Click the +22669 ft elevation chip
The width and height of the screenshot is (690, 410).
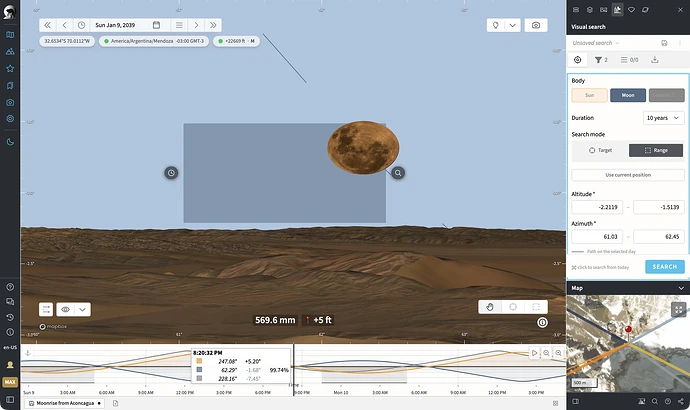(x=237, y=41)
